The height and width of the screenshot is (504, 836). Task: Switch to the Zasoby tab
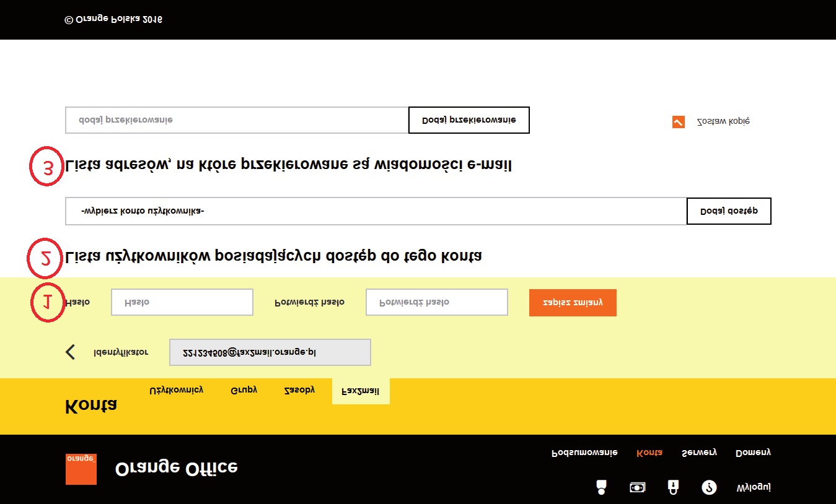299,390
